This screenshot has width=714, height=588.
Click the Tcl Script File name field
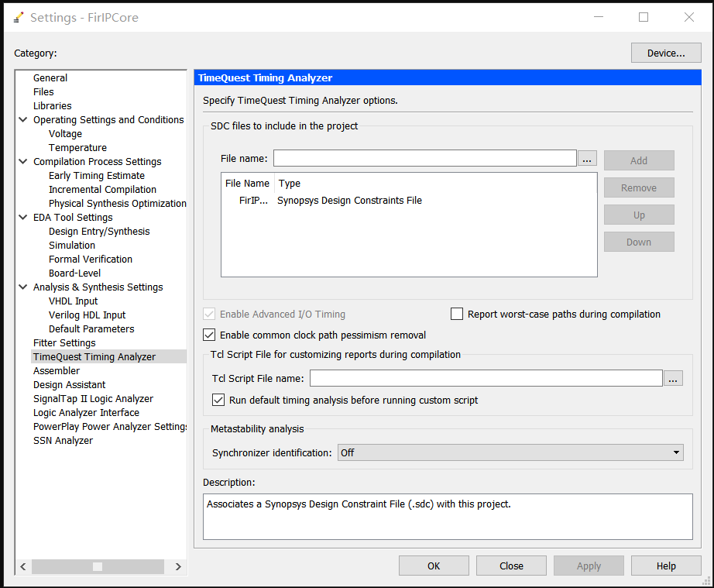(x=486, y=378)
